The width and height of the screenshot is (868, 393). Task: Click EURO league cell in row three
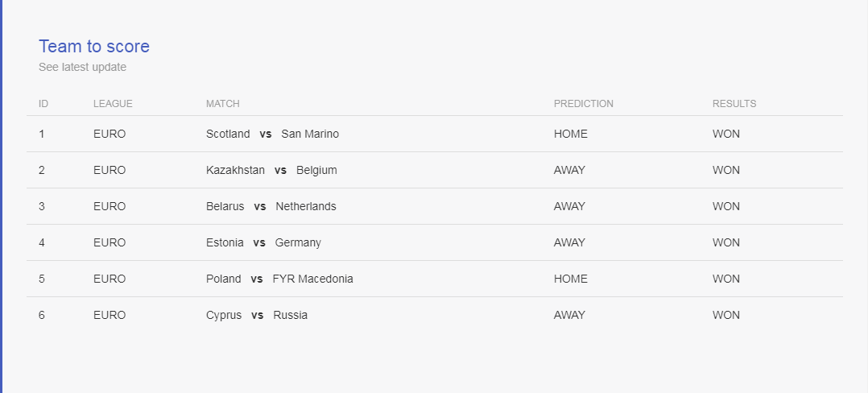point(110,206)
